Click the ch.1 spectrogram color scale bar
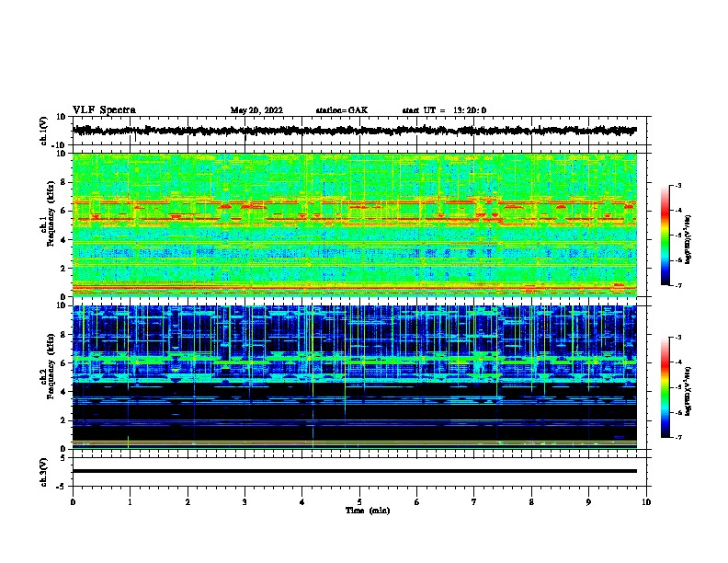The width and height of the screenshot is (728, 563). click(665, 236)
